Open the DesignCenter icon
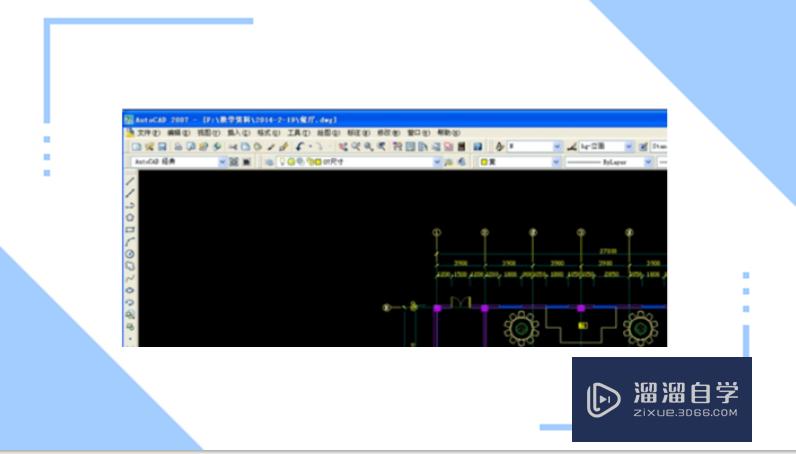 [x=410, y=147]
